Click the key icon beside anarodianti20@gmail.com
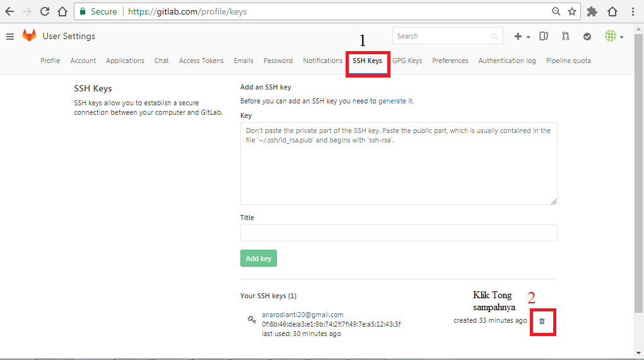 (252, 320)
